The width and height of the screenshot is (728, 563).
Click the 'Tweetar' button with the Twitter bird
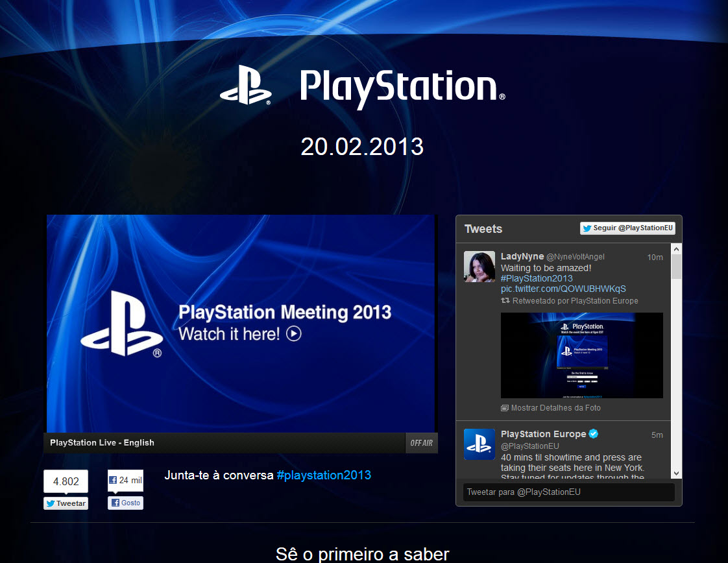click(x=66, y=503)
